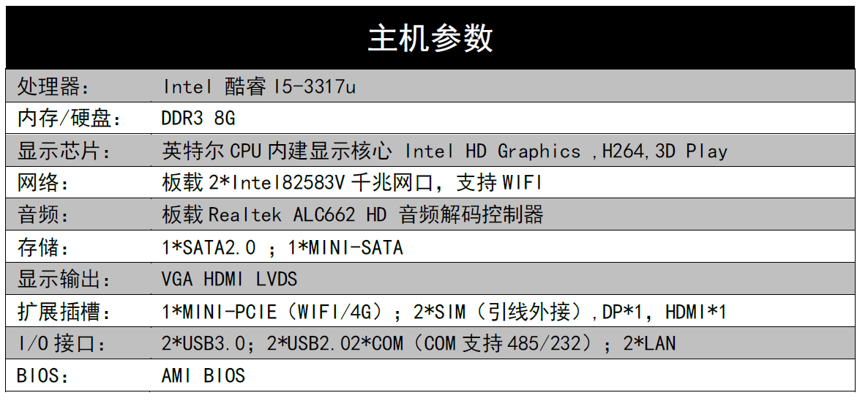Select the 扩展插槽 label cell
This screenshot has width=868, height=401.
[x=78, y=311]
